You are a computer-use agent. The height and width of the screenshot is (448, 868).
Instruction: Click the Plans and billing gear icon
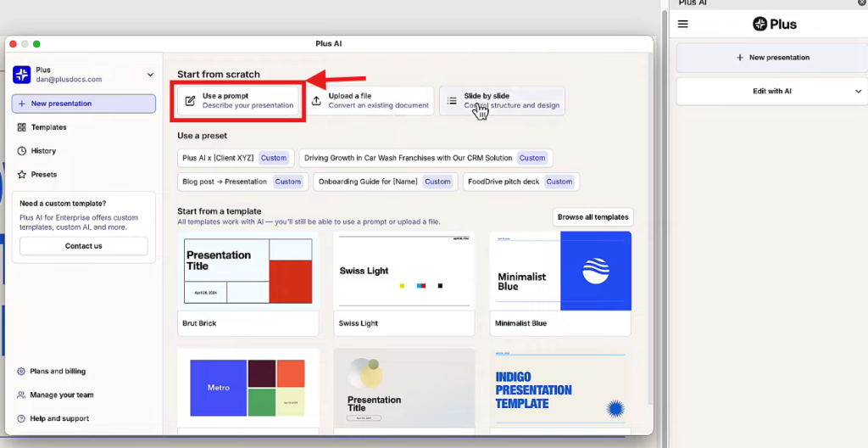pos(21,372)
